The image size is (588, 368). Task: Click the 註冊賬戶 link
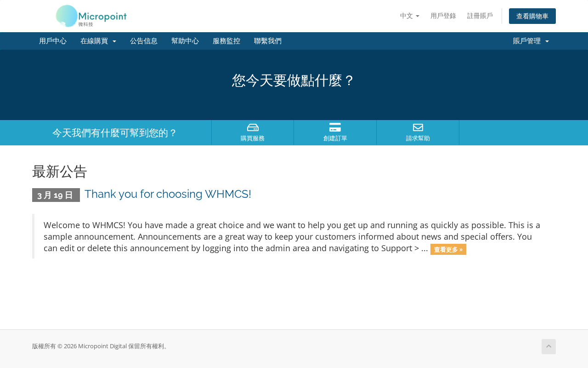click(480, 16)
